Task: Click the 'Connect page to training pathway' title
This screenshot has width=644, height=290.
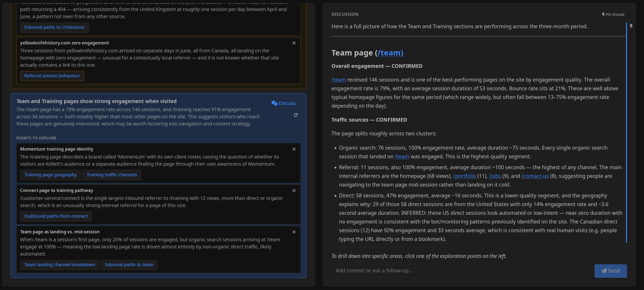Action: point(56,190)
